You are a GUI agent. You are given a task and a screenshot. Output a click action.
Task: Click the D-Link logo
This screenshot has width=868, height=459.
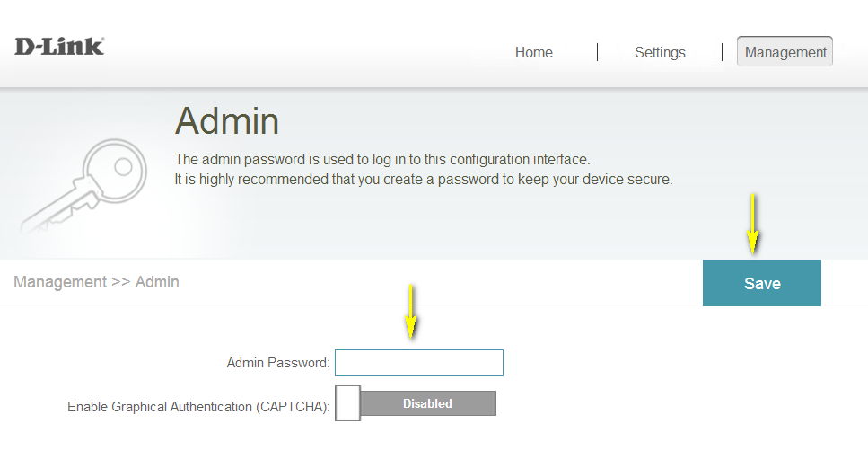click(59, 47)
